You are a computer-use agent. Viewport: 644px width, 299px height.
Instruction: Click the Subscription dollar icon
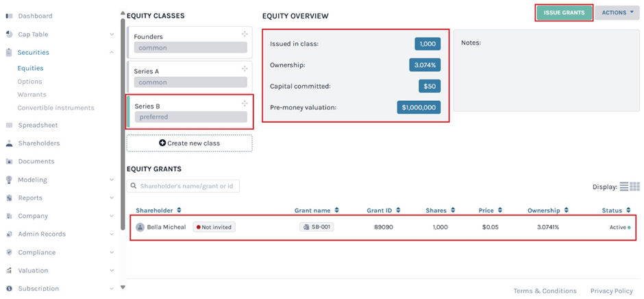(x=9, y=289)
